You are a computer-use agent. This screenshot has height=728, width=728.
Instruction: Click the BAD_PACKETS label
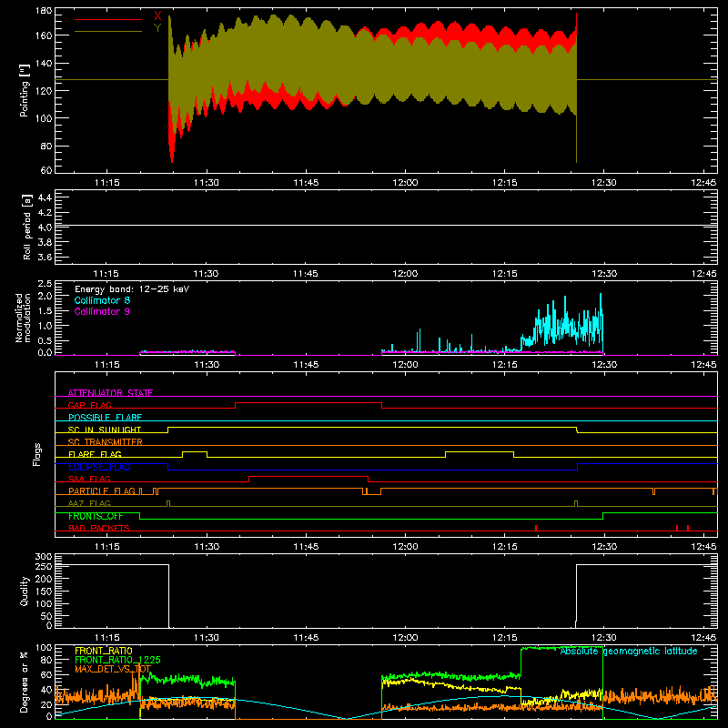tap(99, 528)
